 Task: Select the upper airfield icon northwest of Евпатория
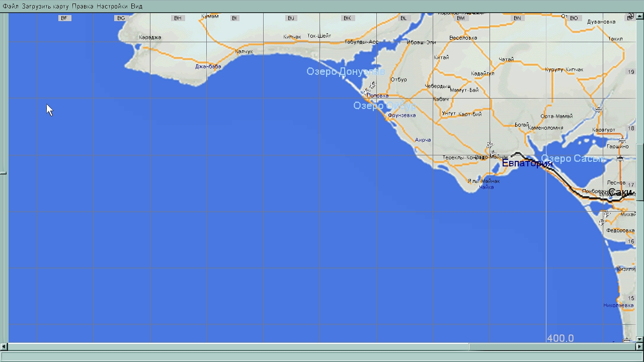490,145
